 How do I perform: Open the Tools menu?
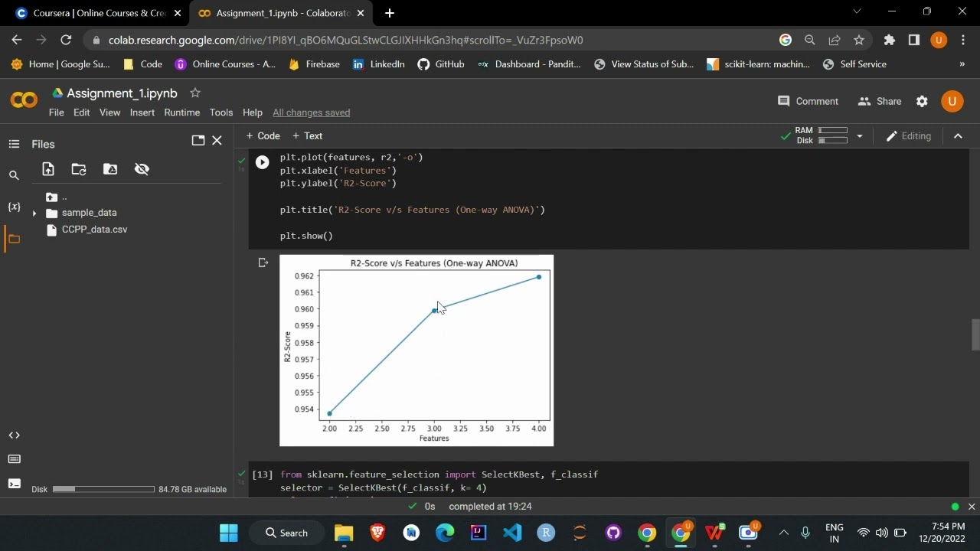tap(221, 112)
